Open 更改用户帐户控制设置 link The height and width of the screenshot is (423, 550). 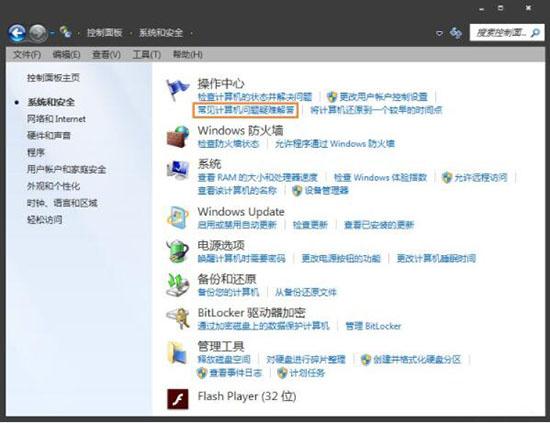click(x=383, y=97)
